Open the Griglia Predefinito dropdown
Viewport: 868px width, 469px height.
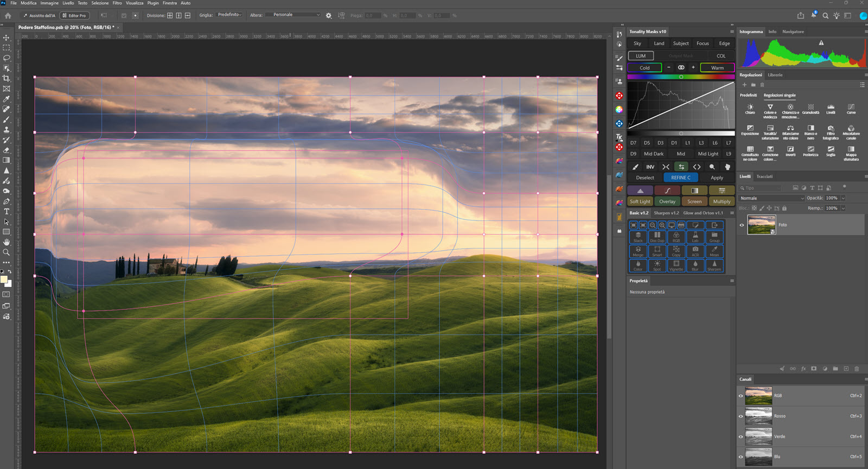tap(229, 15)
